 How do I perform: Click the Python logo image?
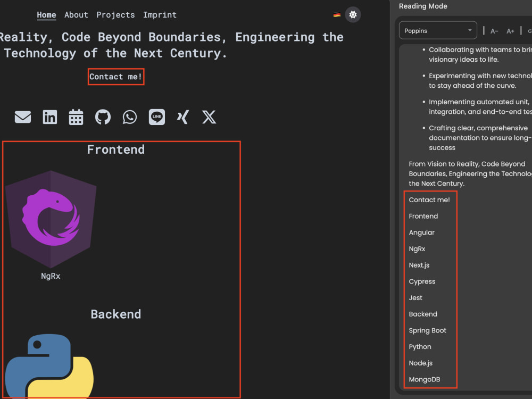click(49, 366)
